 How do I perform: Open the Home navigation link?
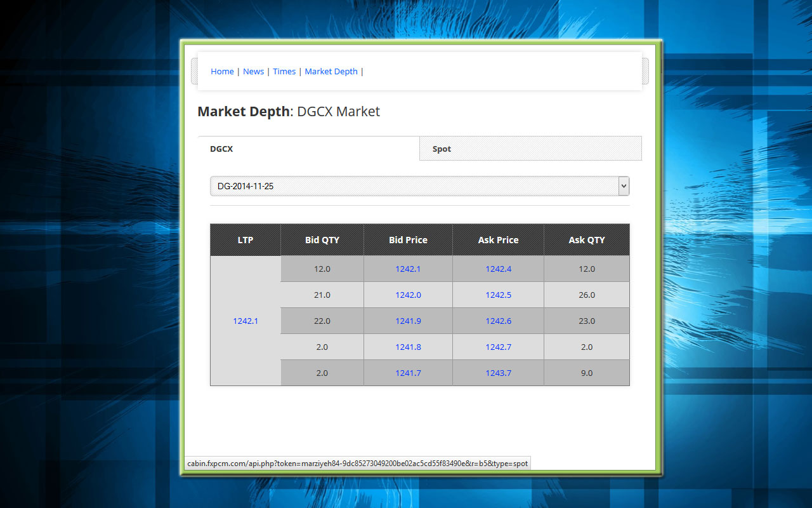tap(222, 72)
